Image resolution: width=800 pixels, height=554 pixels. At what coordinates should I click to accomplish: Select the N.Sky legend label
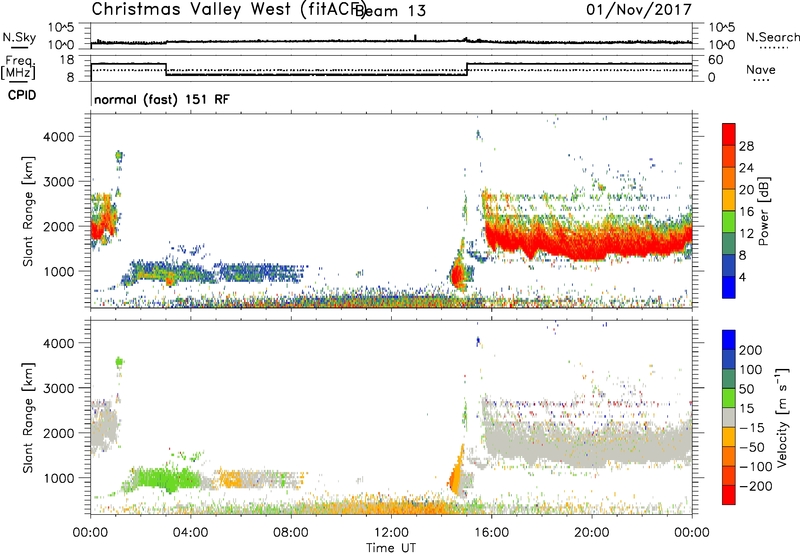coord(19,37)
